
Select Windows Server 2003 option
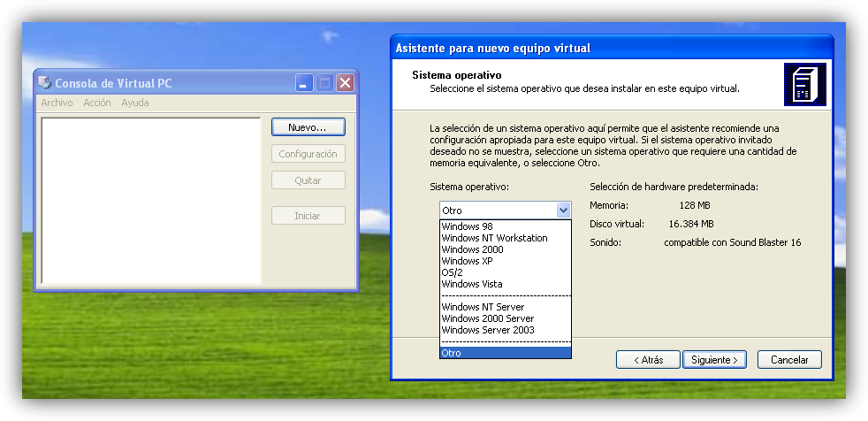pos(487,330)
